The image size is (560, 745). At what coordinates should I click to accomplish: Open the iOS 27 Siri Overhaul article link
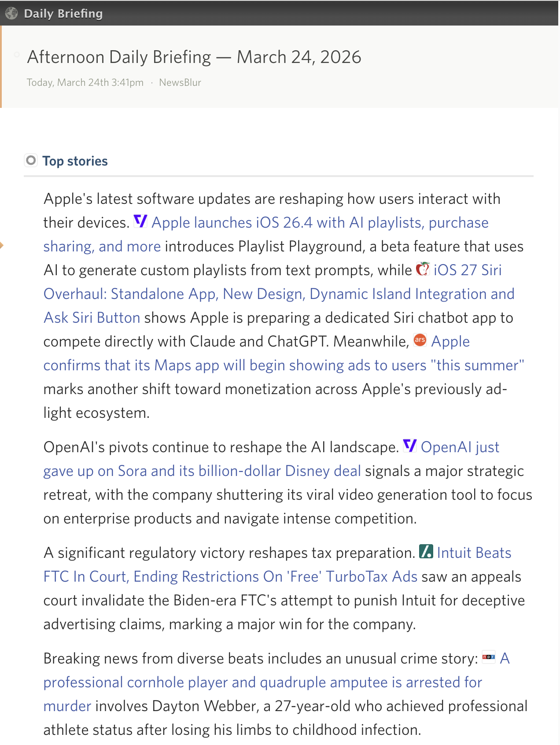click(279, 294)
